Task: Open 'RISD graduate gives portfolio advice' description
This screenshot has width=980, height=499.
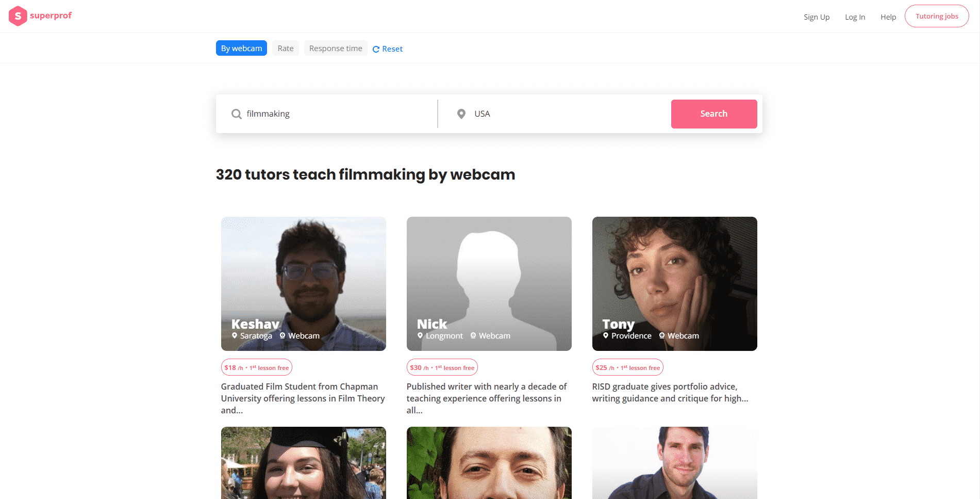Action: tap(670, 393)
